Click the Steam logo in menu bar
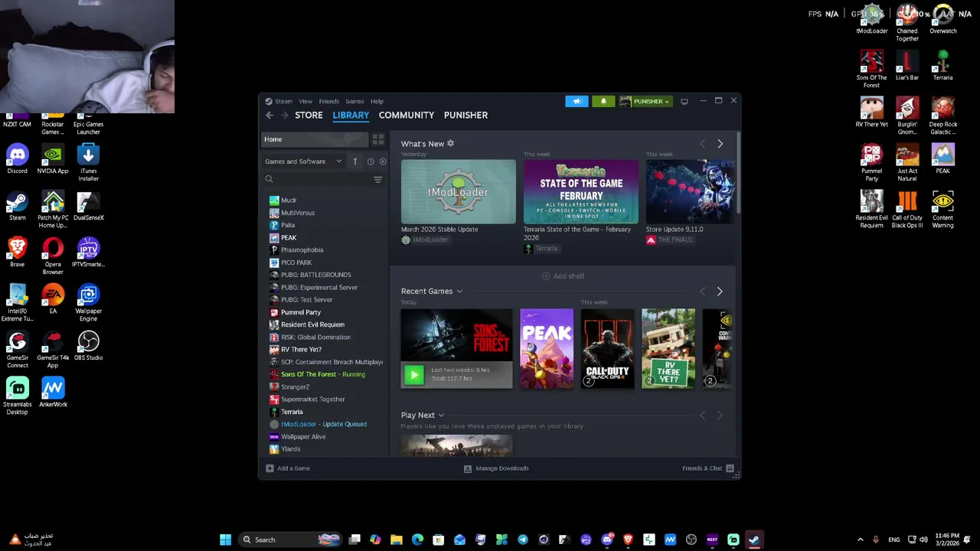The width and height of the screenshot is (980, 551). pos(269,101)
